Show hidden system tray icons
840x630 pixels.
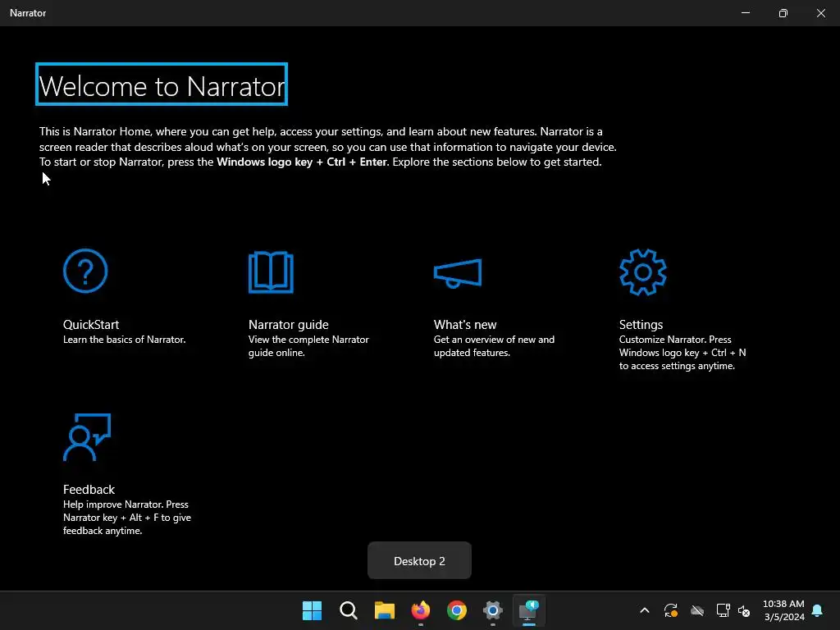coord(645,610)
